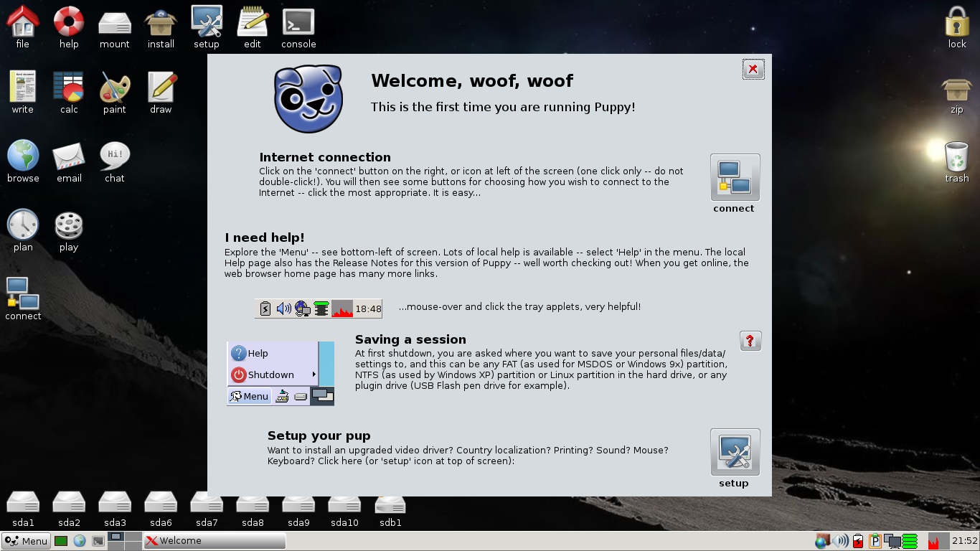Screen dimensions: 980x551
Task: Click the green show-desktop taskbar icon
Action: coord(61,541)
